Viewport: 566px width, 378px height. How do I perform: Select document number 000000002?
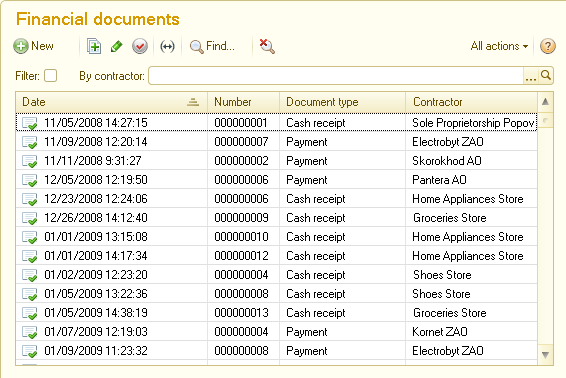(241, 161)
